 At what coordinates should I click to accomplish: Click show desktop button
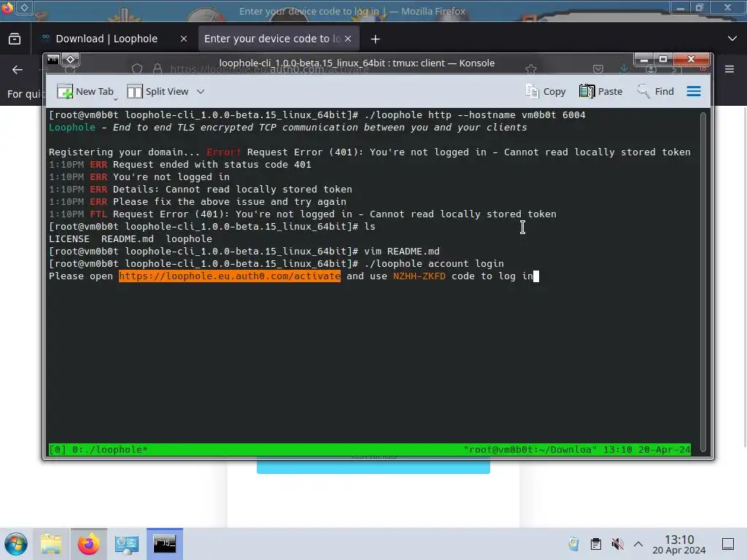point(728,544)
